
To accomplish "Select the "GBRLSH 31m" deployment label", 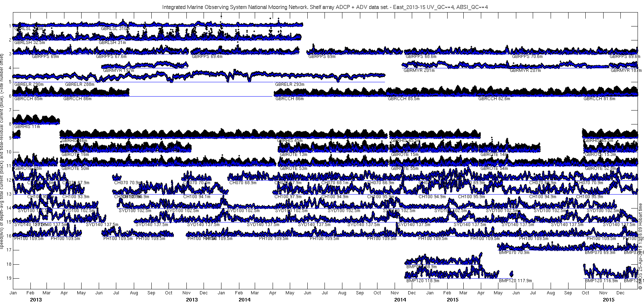I will (112, 43).
